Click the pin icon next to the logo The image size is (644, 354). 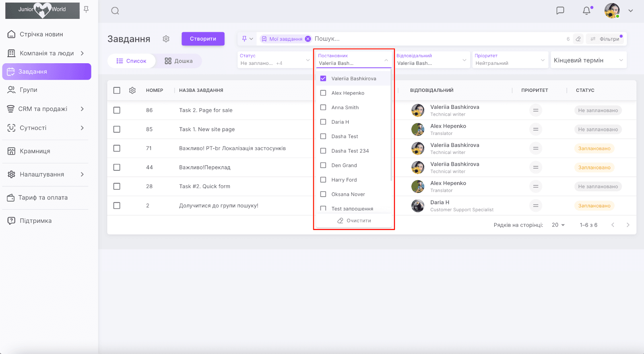tap(86, 9)
